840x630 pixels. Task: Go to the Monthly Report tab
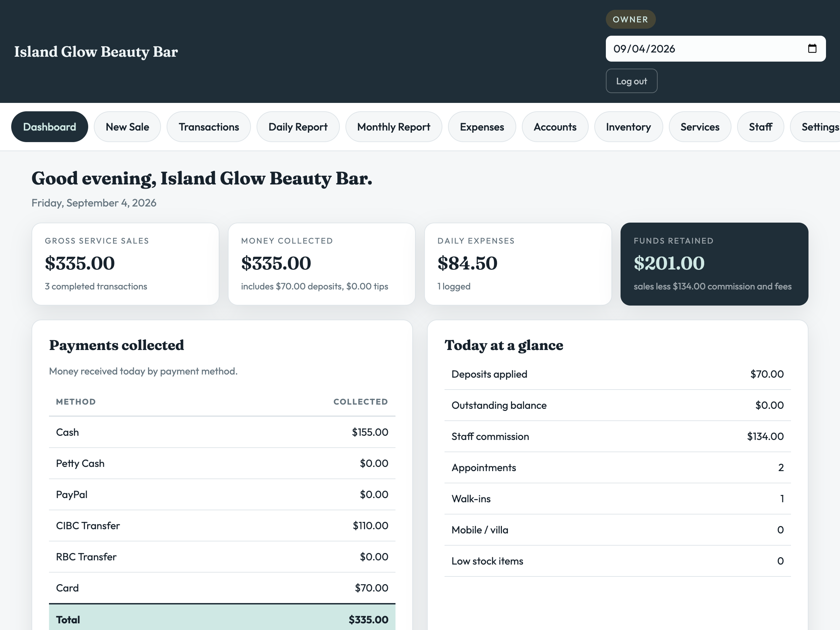click(394, 127)
